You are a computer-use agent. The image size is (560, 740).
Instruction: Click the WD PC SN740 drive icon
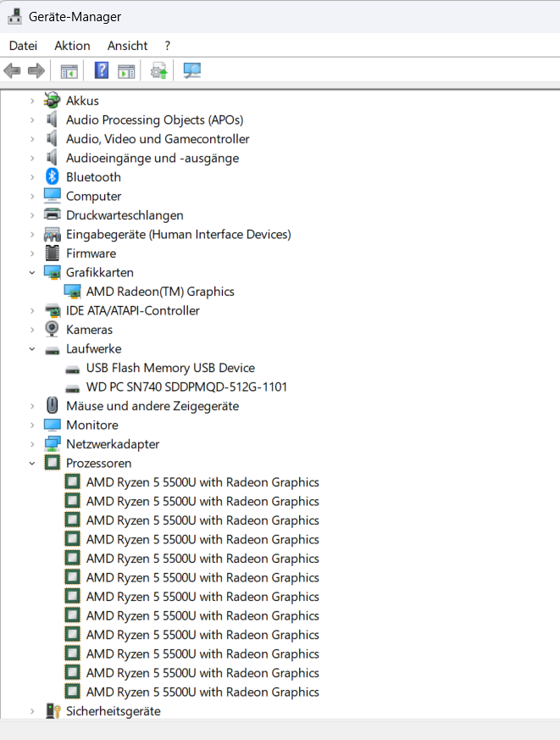point(72,388)
